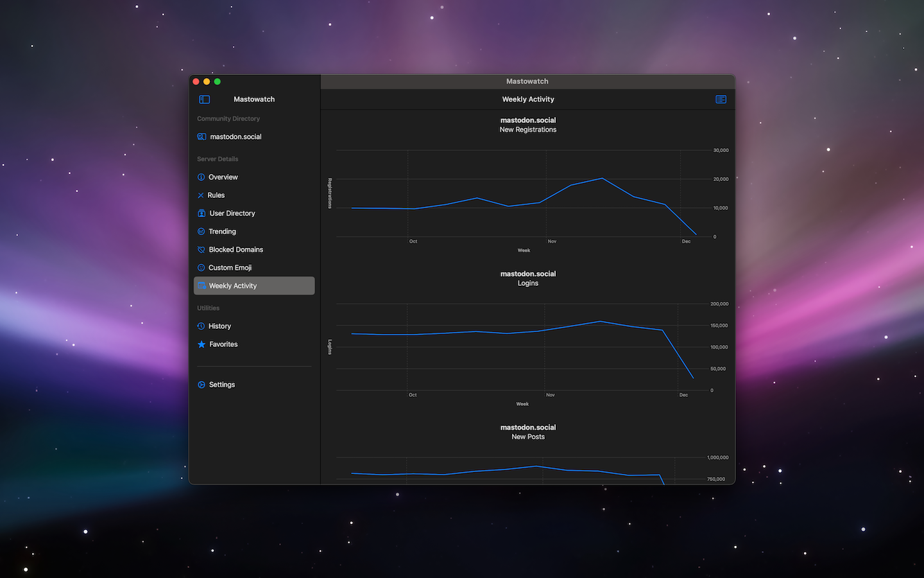This screenshot has width=924, height=578.
Task: Click the Settings gear icon
Action: [201, 385]
